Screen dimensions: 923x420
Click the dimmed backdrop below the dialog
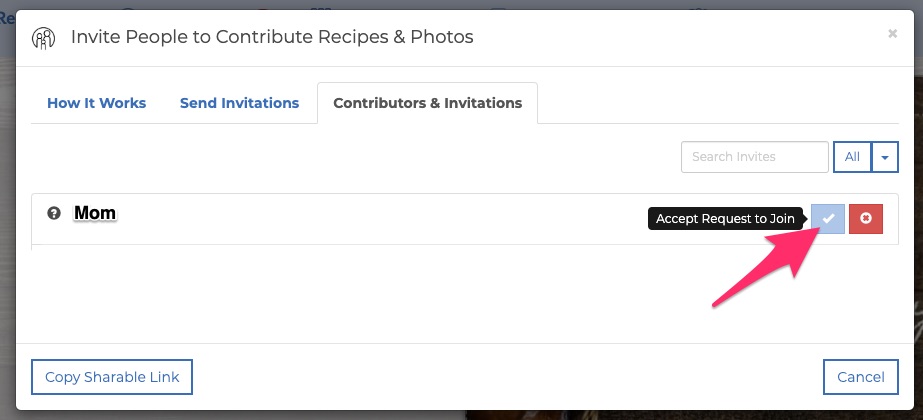[462, 415]
